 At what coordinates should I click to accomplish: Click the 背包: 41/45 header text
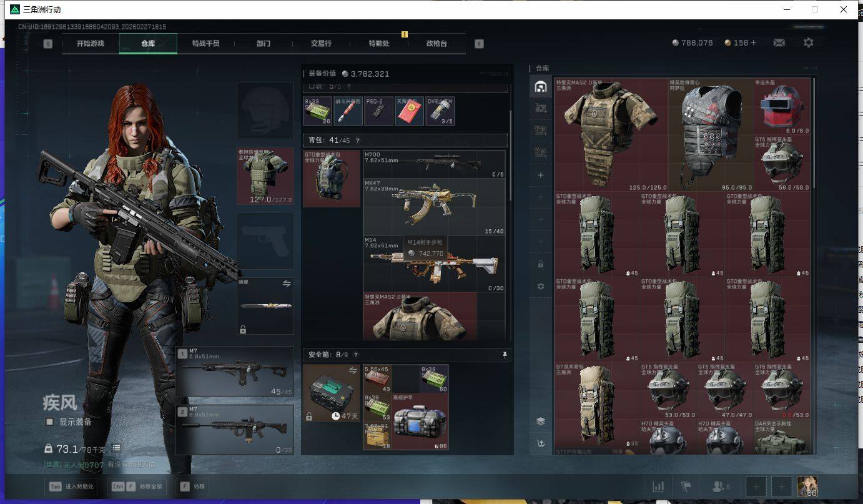[x=329, y=141]
